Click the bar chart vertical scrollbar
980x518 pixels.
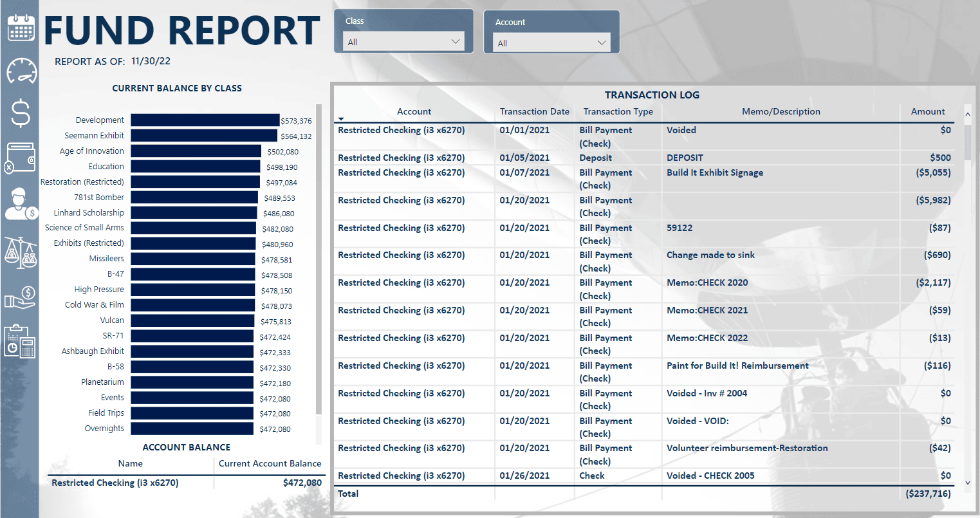(319, 259)
